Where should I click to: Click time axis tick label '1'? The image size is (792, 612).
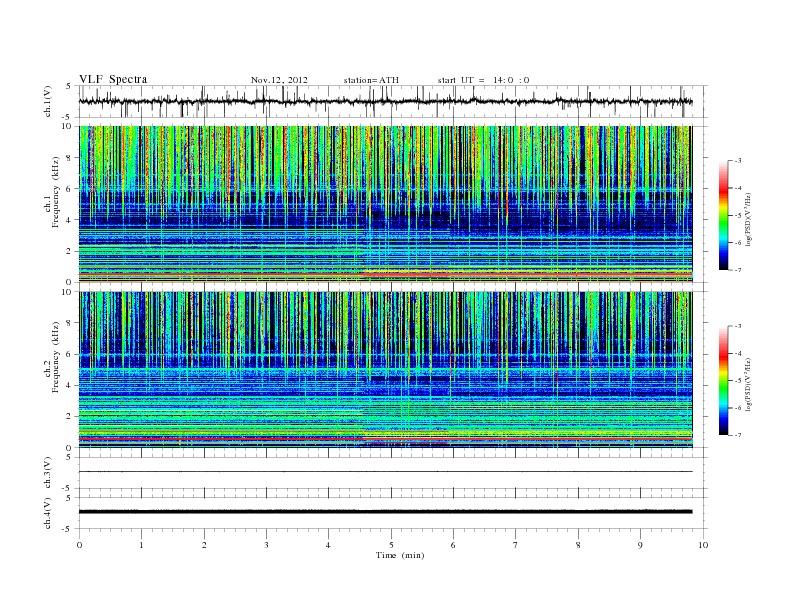click(141, 545)
